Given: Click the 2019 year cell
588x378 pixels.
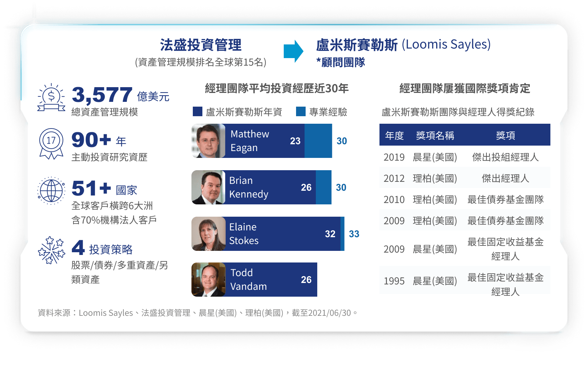Looking at the screenshot, I should click(394, 157).
